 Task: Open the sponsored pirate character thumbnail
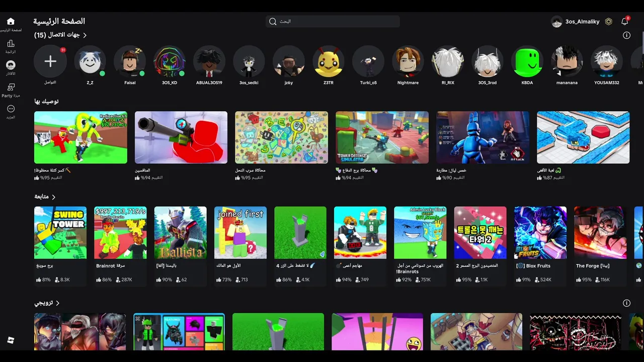476,332
